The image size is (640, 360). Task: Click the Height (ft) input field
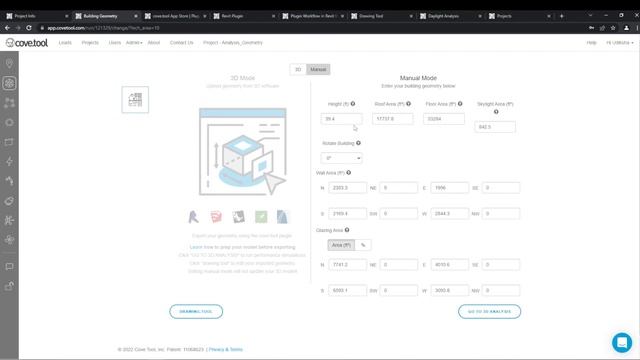click(342, 119)
